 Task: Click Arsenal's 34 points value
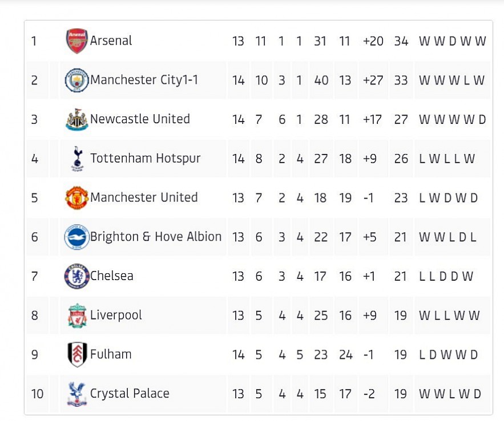[x=401, y=41]
